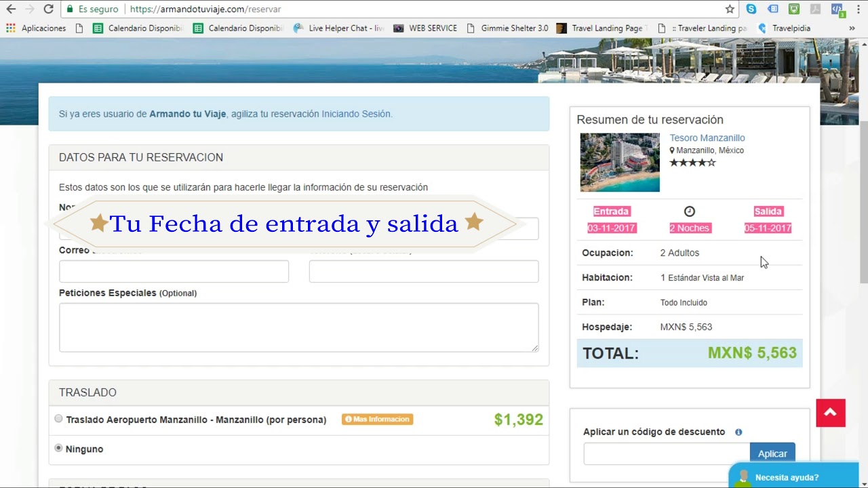Open the blue extension icon beside Skype

click(772, 9)
